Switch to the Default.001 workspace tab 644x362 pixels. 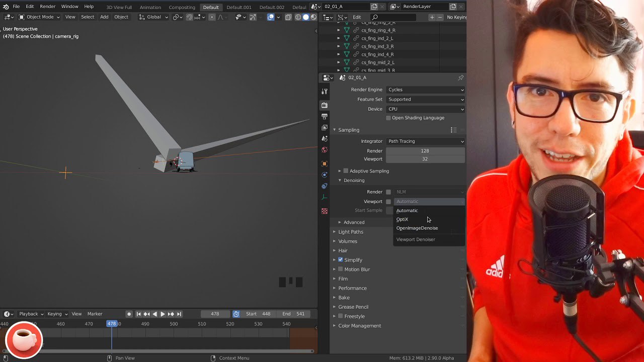point(238,8)
